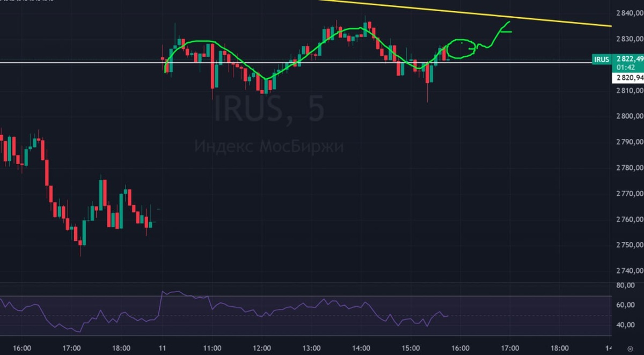
Task: Click the 60,00 oscillator scale label
Action: coord(625,305)
